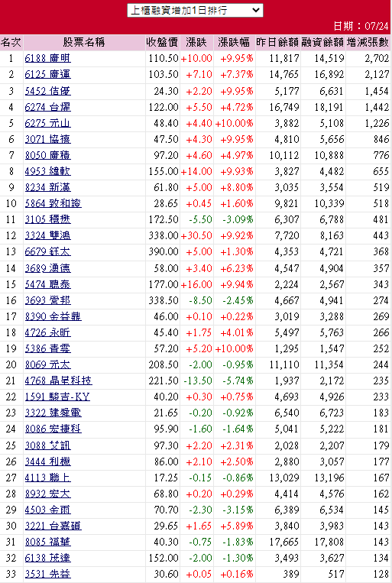Open the 6125 廣運 stock link

(47, 74)
